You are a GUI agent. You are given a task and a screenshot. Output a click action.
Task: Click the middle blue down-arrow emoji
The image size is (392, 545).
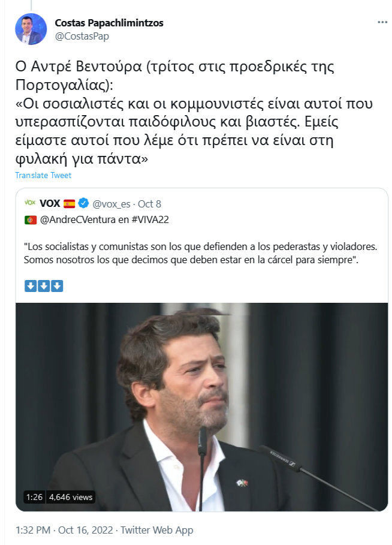[x=44, y=286]
